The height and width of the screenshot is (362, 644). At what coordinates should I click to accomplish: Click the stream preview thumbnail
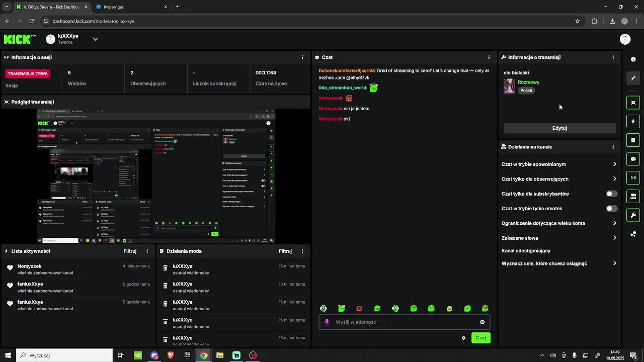point(156,176)
